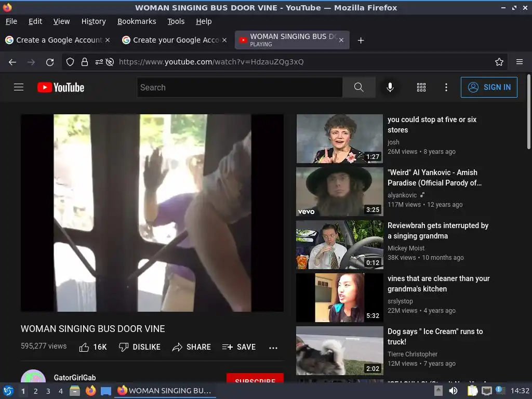Open the Bookmarks menu

(x=137, y=21)
